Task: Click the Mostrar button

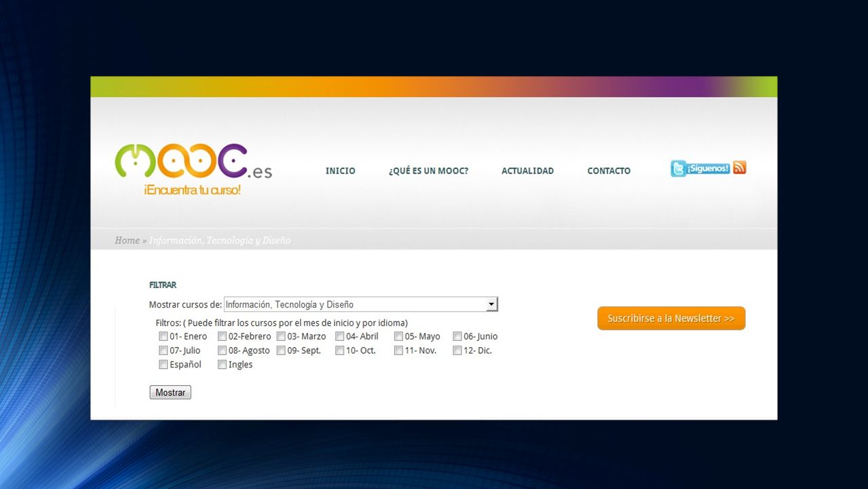Action: click(x=170, y=393)
